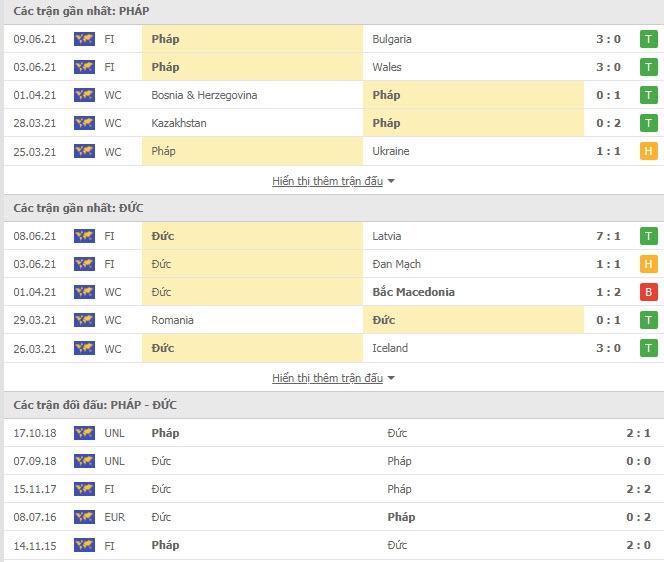Open the 7 : 1 score of Đức–Latvia
The image size is (664, 562).
tap(608, 236)
